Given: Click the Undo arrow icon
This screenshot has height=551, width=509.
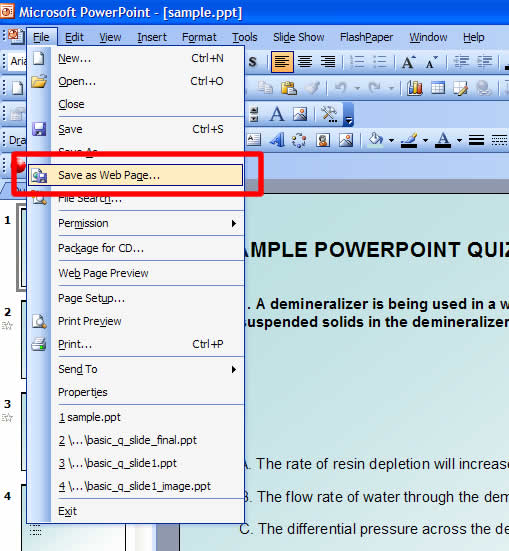Looking at the screenshot, I should coord(340,88).
